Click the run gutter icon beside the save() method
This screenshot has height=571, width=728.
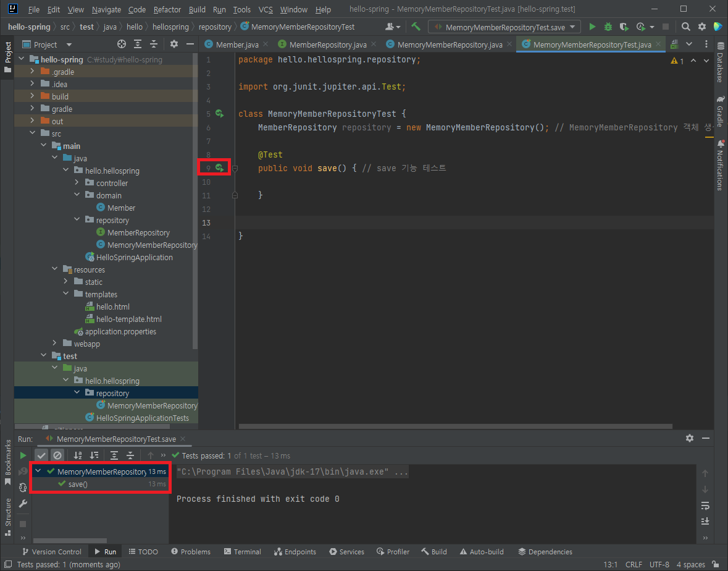point(220,168)
